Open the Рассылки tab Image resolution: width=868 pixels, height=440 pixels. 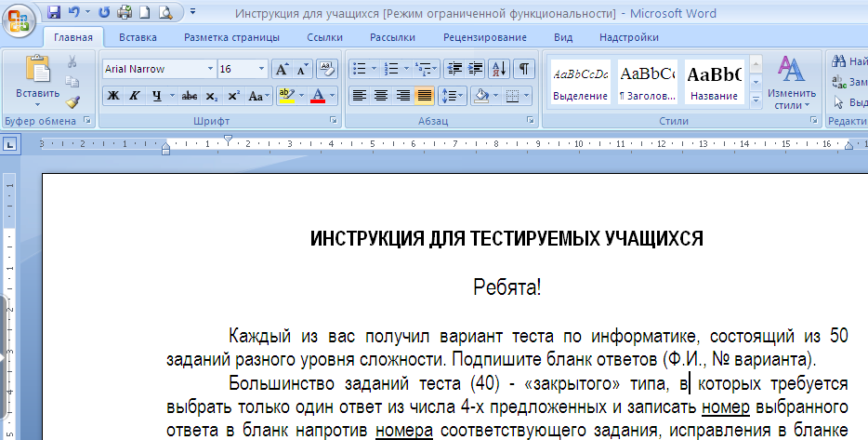[392, 38]
